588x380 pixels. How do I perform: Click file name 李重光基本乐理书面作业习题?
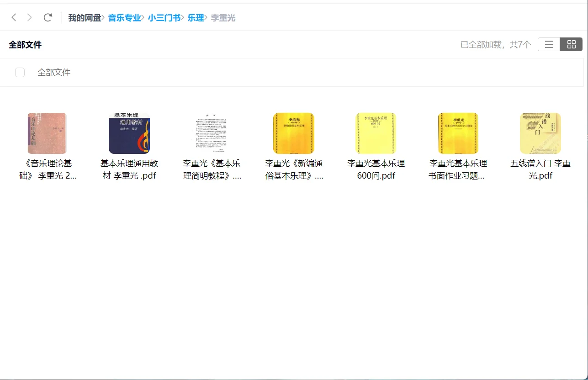tap(458, 169)
